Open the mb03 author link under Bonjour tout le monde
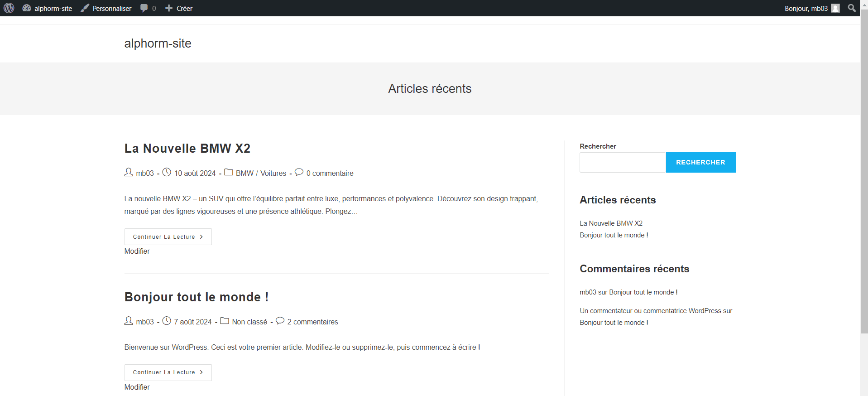The height and width of the screenshot is (396, 868). click(x=145, y=322)
